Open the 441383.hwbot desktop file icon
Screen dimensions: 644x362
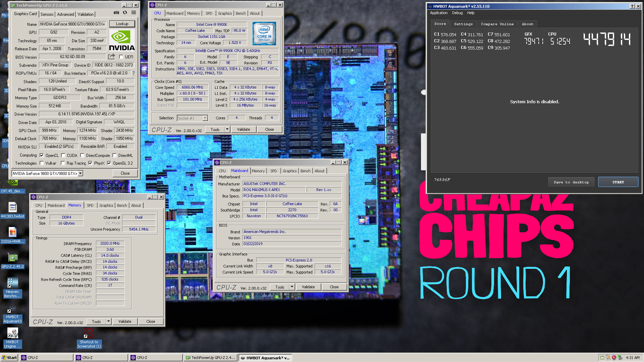click(x=12, y=210)
